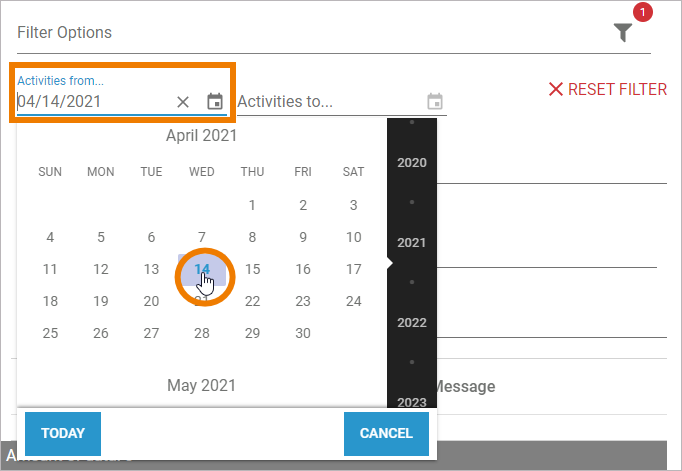The image size is (682, 471).
Task: Click the Reset Filter button
Action: coord(607,89)
